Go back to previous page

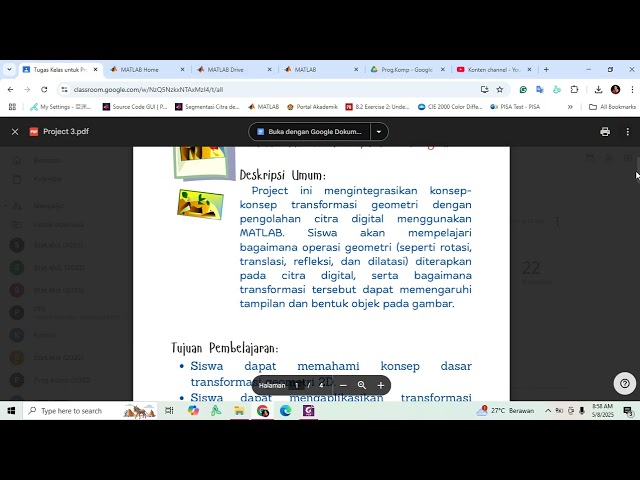pos(11,89)
